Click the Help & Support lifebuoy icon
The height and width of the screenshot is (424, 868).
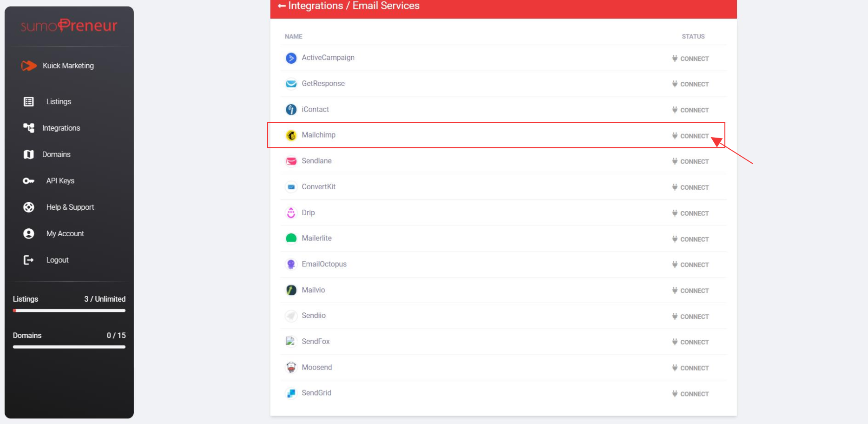tap(29, 207)
